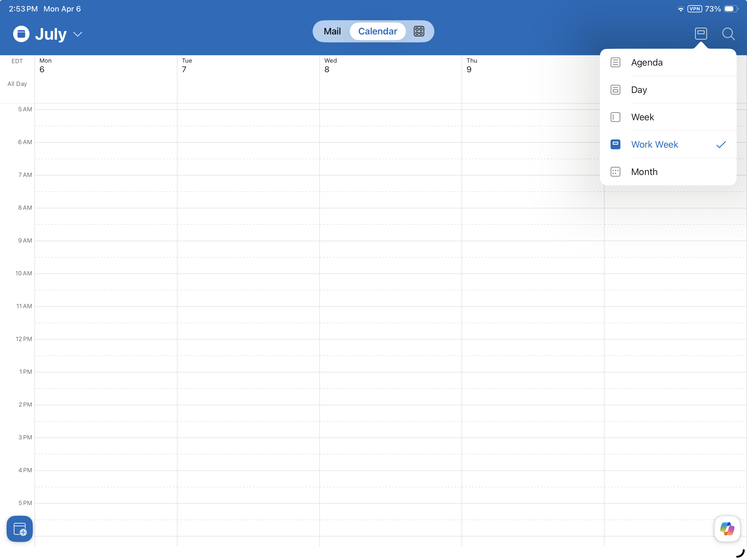The width and height of the screenshot is (747, 560).
Task: Click the Month grid icon
Action: tap(615, 172)
